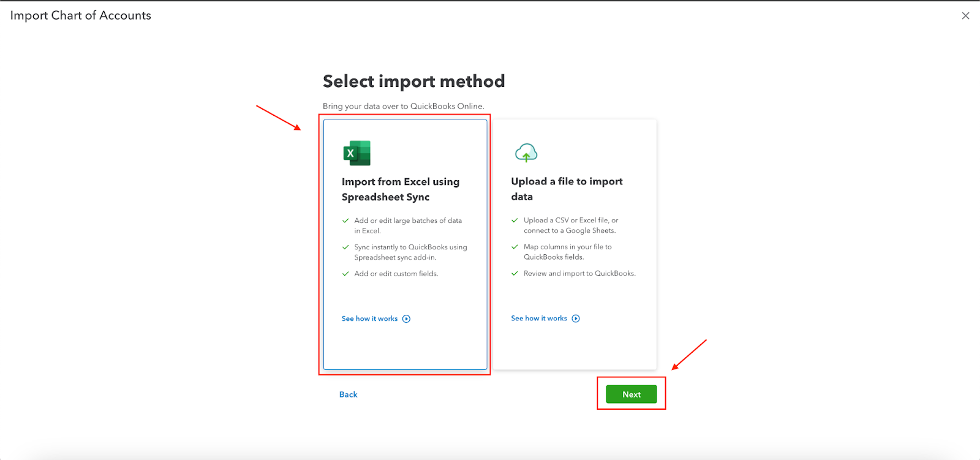Viewport: 980px width, 460px height.
Task: Click checkmark next to 'Add or edit large batches'
Action: coord(345,221)
